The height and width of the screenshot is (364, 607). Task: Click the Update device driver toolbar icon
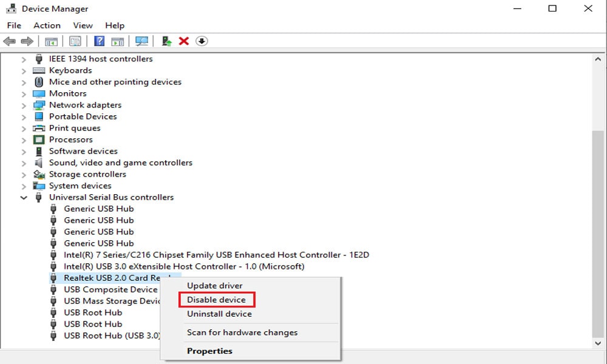(167, 41)
